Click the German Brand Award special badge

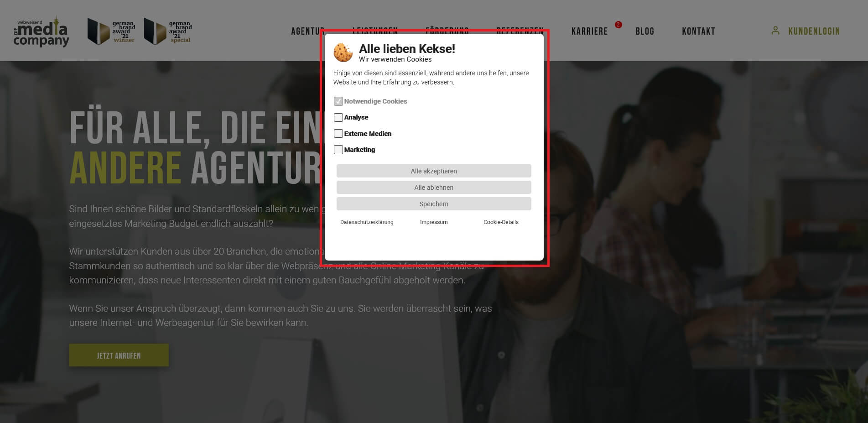point(168,31)
